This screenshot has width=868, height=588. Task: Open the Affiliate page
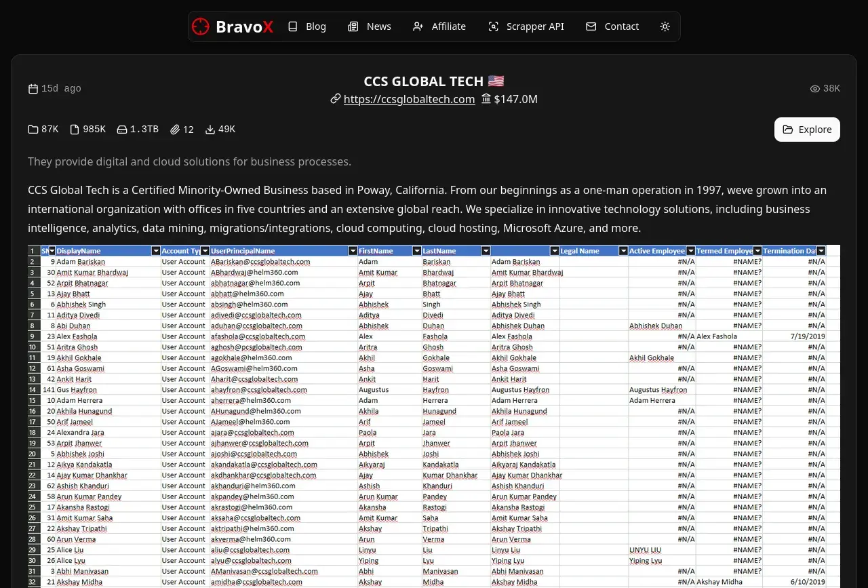tap(439, 26)
